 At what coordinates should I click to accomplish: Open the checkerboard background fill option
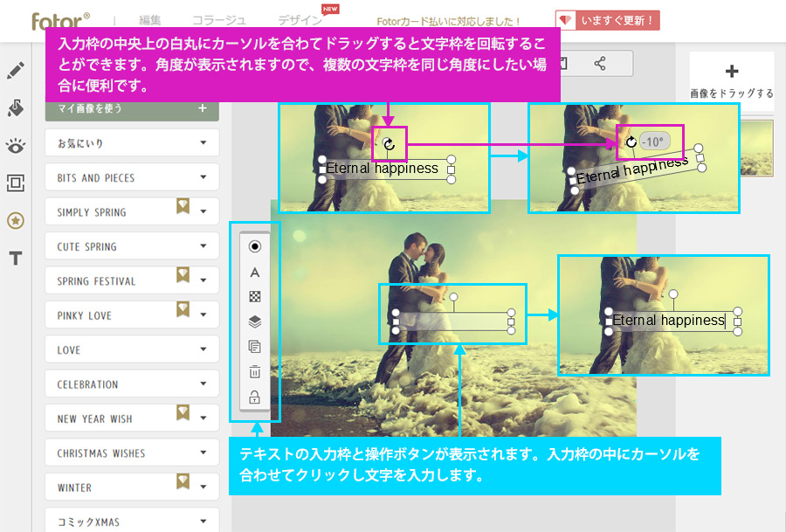tap(255, 297)
